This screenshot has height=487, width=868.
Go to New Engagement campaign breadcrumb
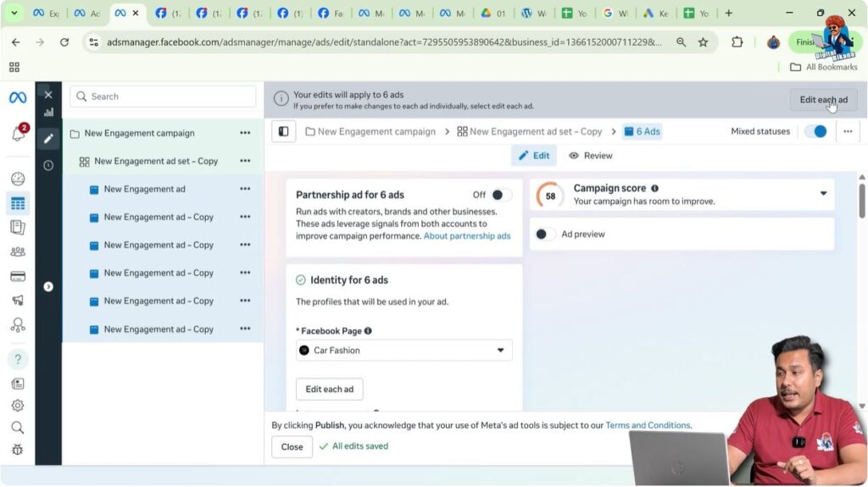pos(370,132)
